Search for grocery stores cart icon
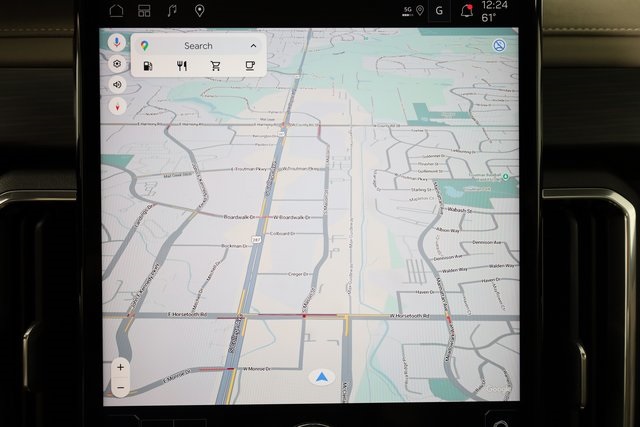Viewport: 640px width, 427px height. (x=216, y=66)
